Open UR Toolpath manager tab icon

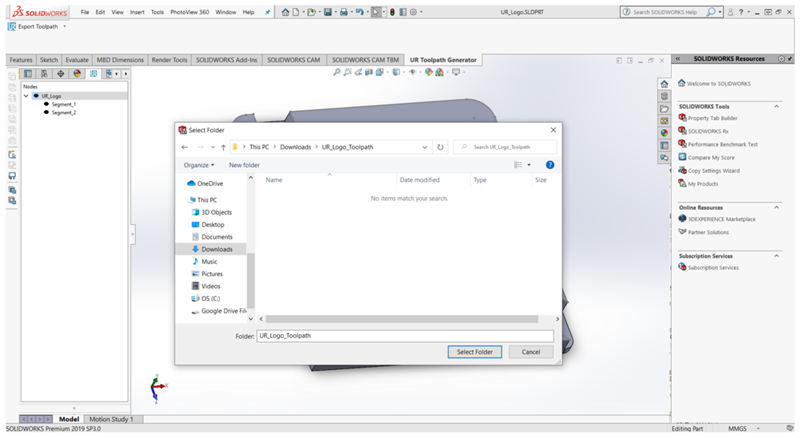pos(93,74)
